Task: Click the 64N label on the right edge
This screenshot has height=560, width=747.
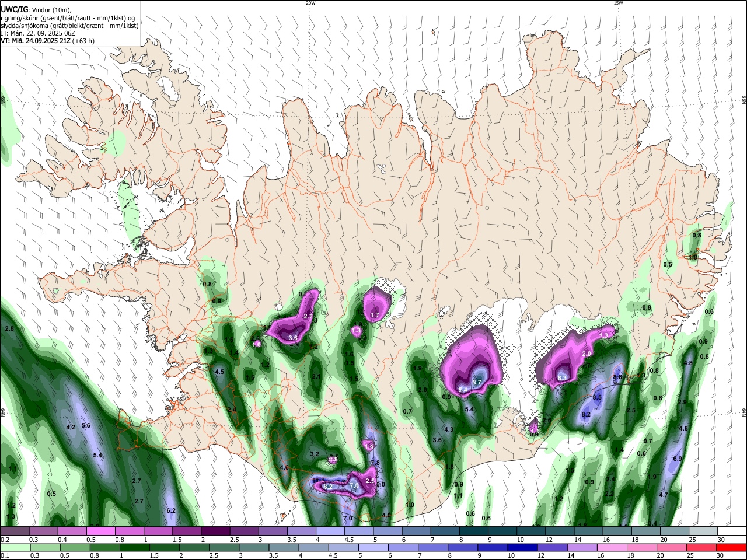Action: click(744, 413)
